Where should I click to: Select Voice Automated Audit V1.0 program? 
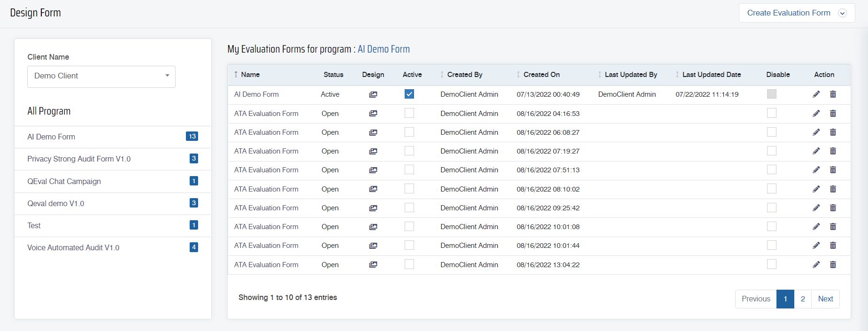(x=73, y=247)
